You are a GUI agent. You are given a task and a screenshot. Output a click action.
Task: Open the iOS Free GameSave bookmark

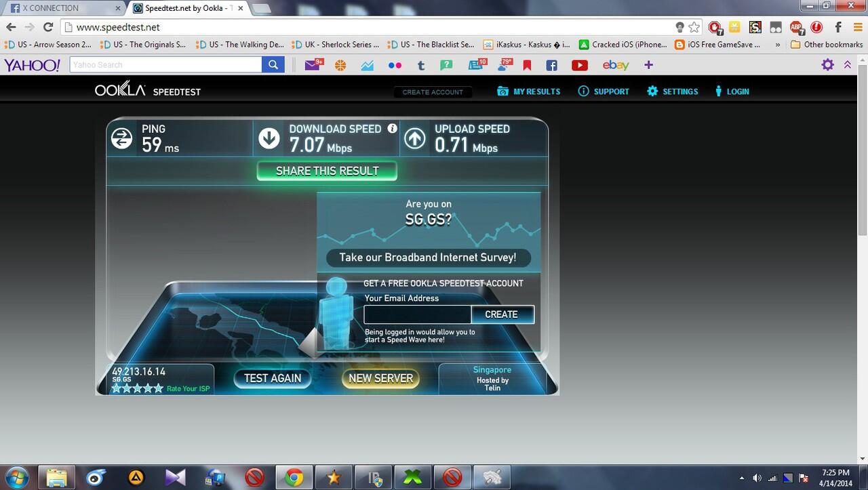[718, 45]
